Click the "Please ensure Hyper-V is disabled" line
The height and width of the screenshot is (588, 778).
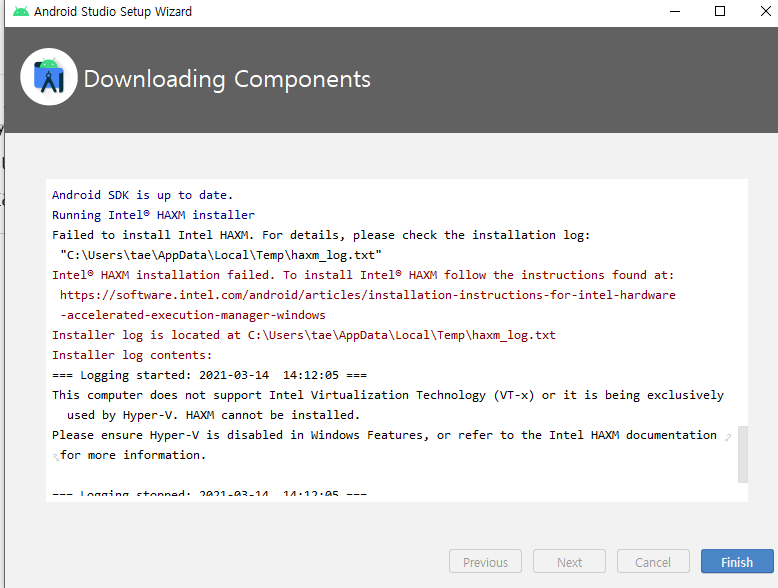pos(385,435)
